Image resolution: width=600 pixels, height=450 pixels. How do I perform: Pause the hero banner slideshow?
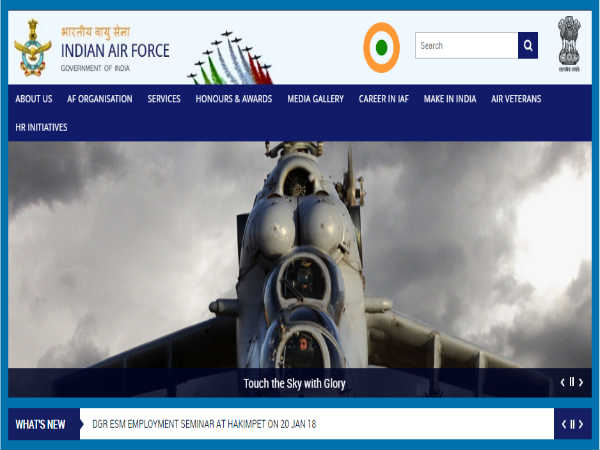(571, 382)
